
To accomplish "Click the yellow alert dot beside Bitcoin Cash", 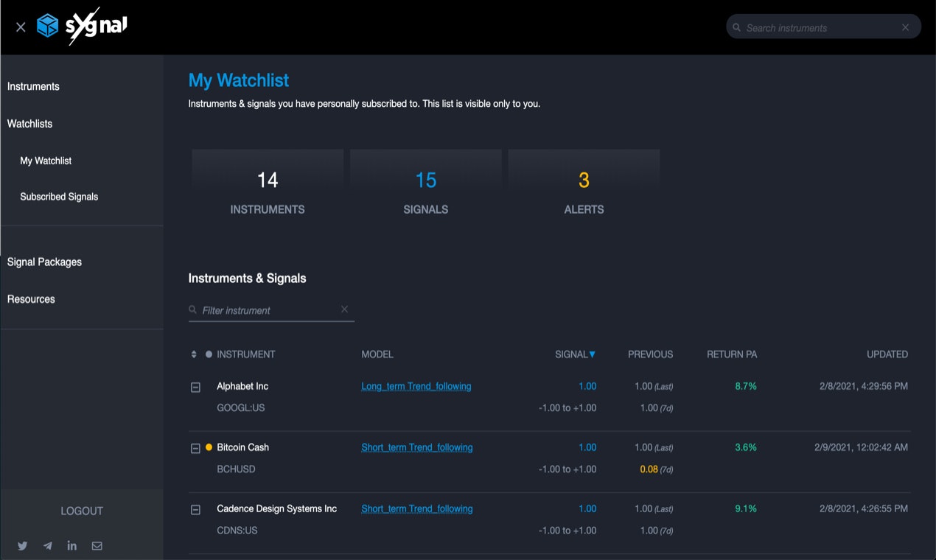I will [209, 447].
